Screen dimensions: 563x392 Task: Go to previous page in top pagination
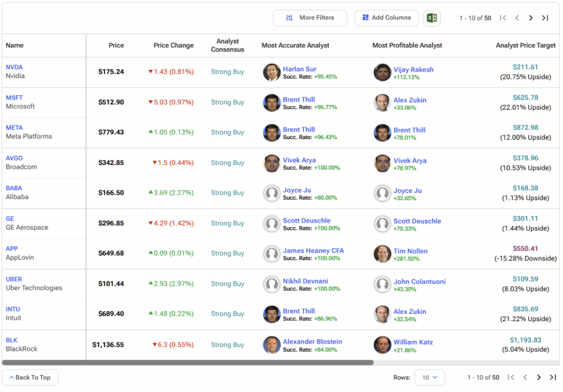click(x=517, y=18)
